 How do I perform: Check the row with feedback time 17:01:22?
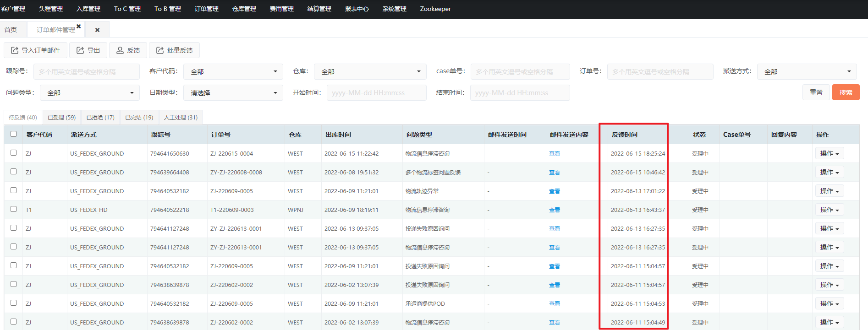pos(13,190)
